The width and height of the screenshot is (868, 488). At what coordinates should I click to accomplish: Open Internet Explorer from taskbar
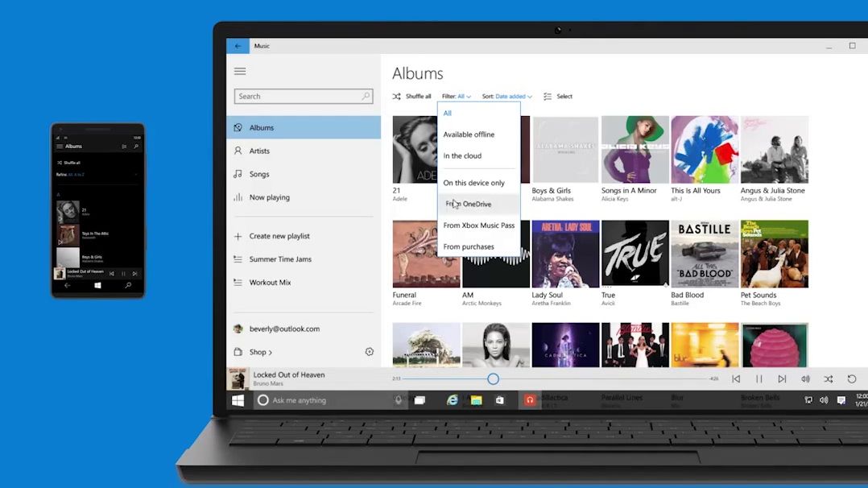[453, 400]
